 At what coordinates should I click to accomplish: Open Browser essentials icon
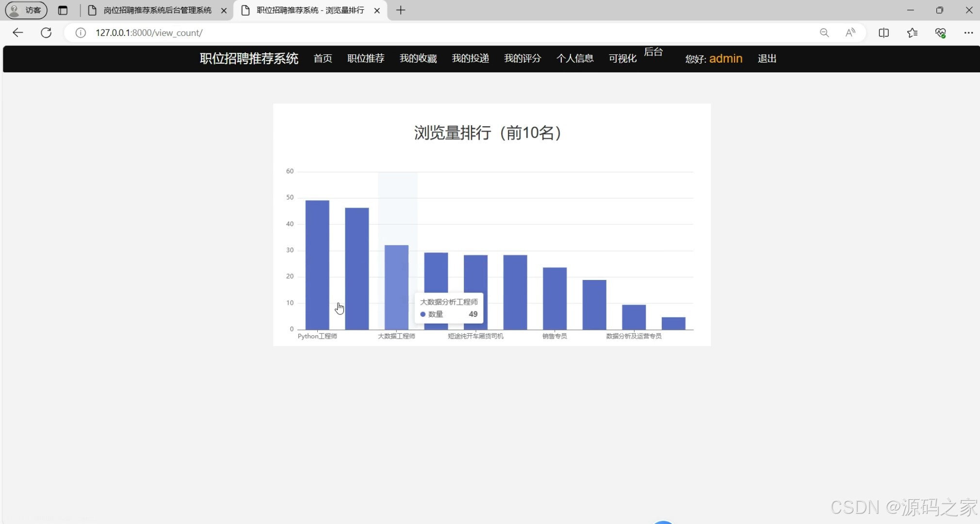[940, 33]
